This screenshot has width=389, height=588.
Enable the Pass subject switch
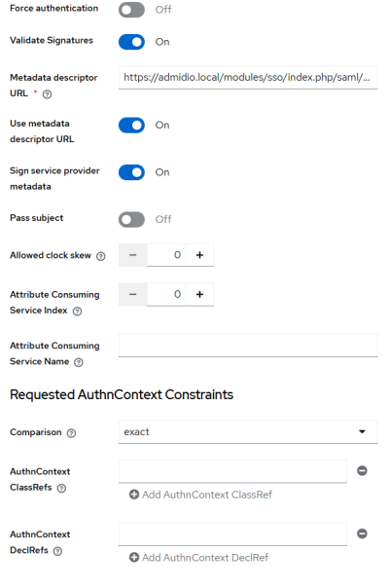click(131, 220)
